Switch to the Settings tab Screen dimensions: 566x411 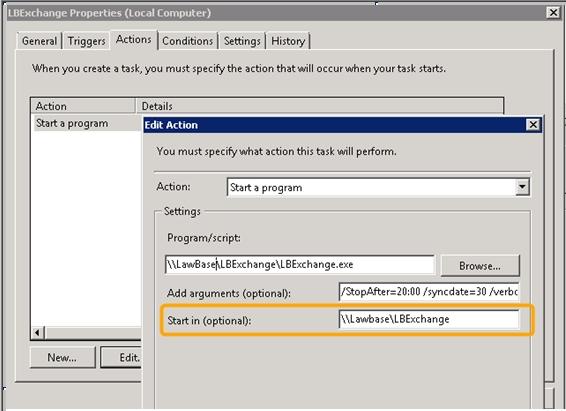(x=242, y=41)
